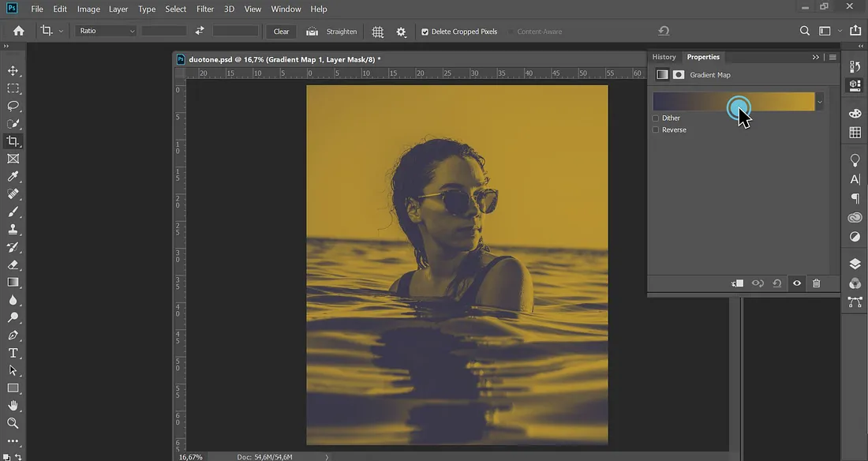
Task: Clip adjustment to layer below icon
Action: pos(737,283)
